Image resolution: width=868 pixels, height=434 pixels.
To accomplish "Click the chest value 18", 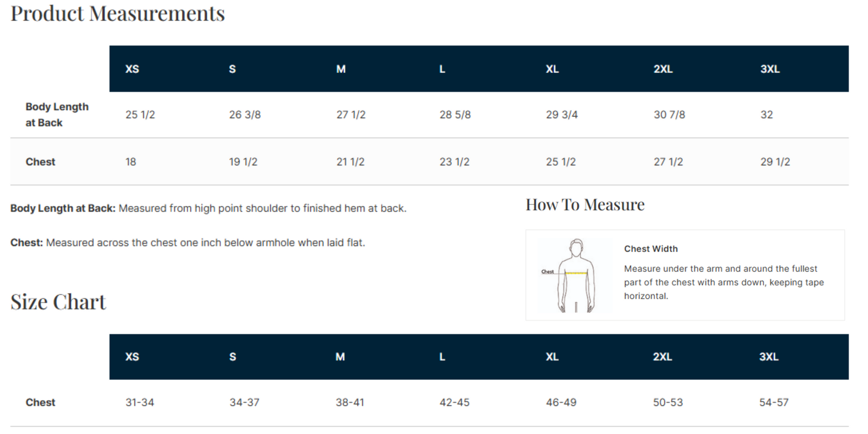I will click(131, 162).
